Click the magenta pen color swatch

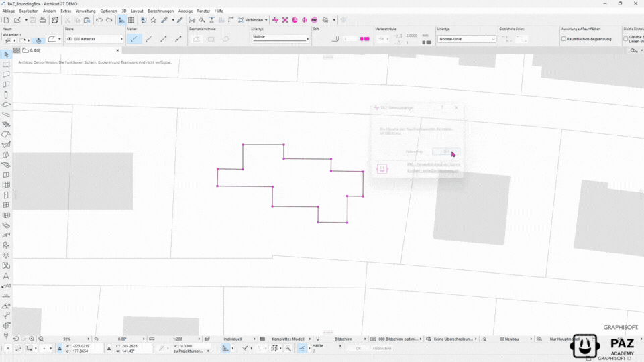(x=365, y=39)
